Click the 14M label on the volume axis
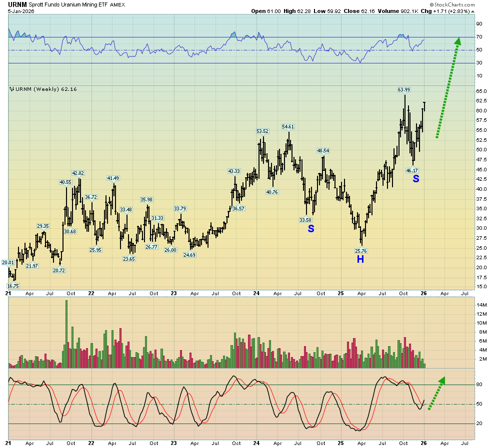 pyautogui.click(x=482, y=305)
